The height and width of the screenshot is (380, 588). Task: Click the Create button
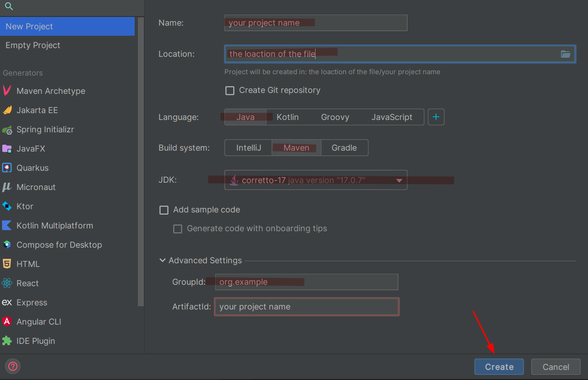pos(499,367)
